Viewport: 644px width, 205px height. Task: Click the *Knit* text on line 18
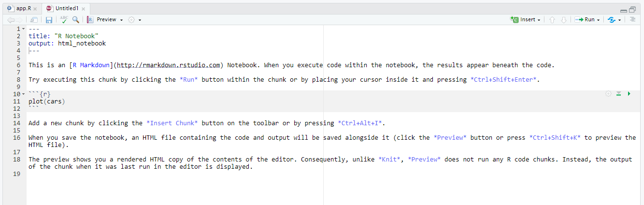click(x=389, y=160)
